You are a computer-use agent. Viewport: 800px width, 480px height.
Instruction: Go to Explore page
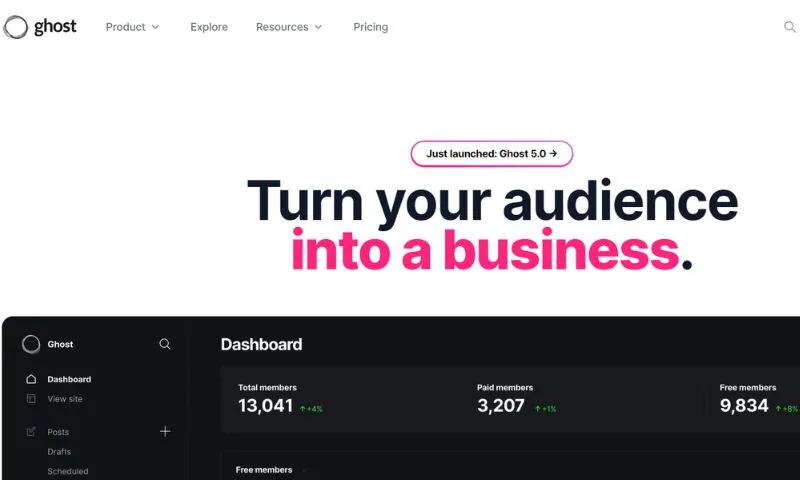coord(209,27)
